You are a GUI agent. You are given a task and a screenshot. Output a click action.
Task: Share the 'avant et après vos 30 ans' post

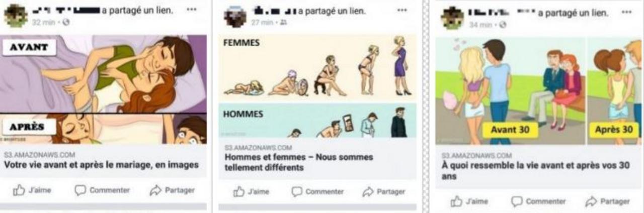607,201
